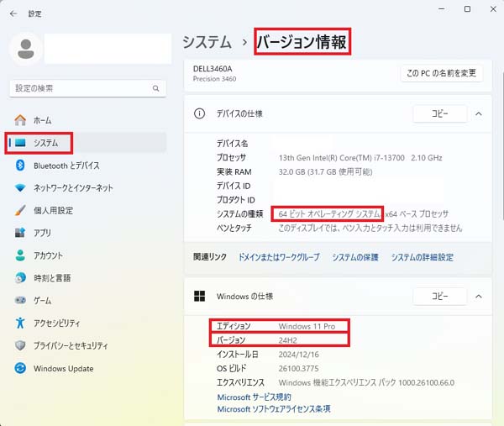Image resolution: width=504 pixels, height=426 pixels.
Task: Focus the 設定の検索 search field
Action: point(87,88)
